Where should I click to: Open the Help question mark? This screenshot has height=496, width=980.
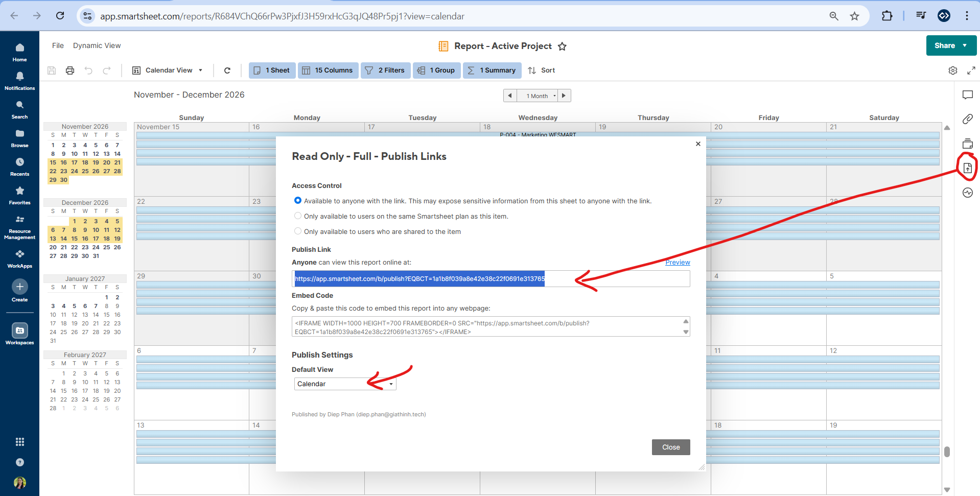pyautogui.click(x=20, y=462)
